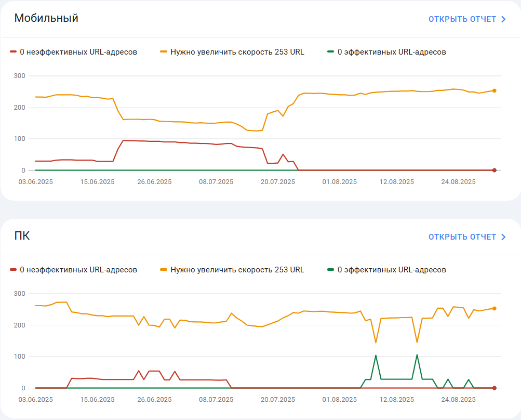Click date label 01.08.2025 under Мобильный chart
This screenshot has width=521, height=420.
coord(340,182)
